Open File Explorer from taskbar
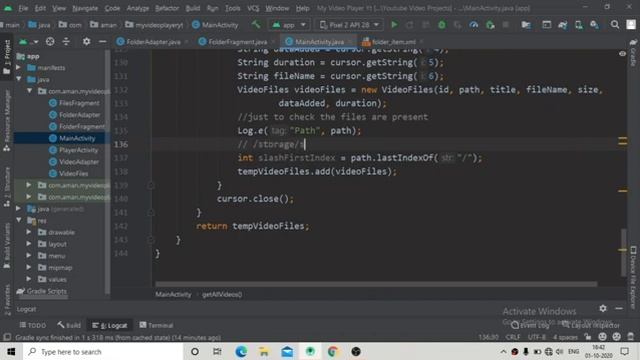This screenshot has width=640, height=360. pyautogui.click(x=264, y=351)
